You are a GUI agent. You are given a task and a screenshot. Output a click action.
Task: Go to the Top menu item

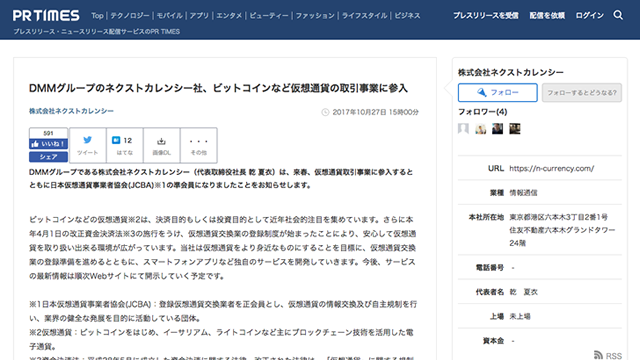[97, 16]
